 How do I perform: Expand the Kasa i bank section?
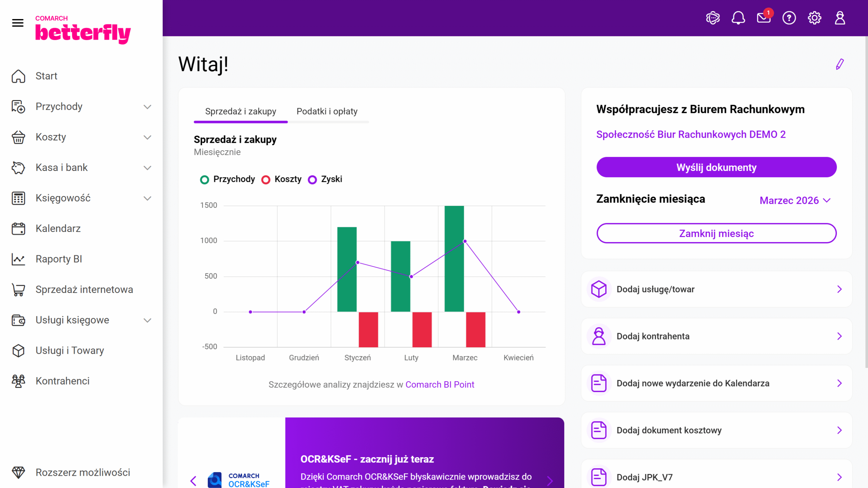147,168
